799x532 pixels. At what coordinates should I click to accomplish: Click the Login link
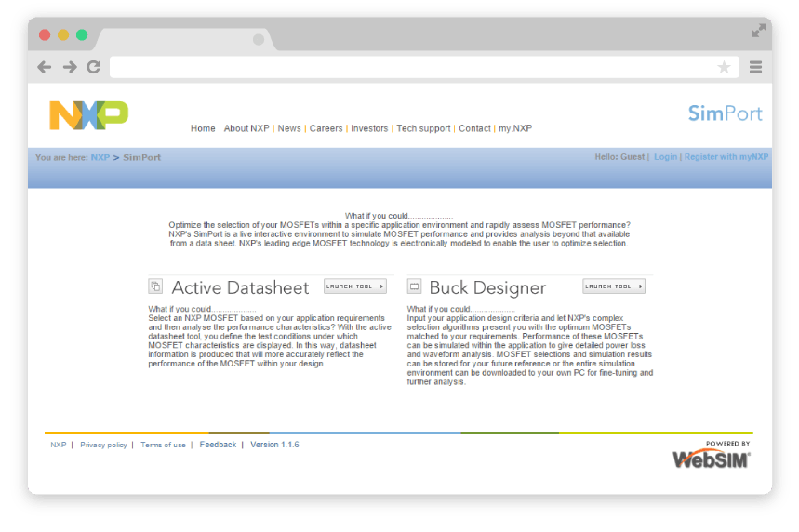(x=665, y=157)
